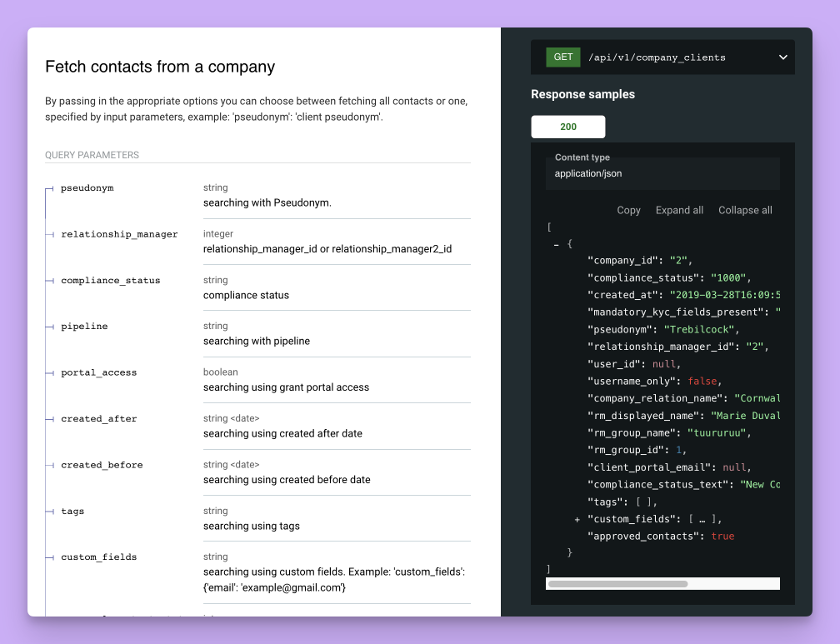Screen dimensions: 840x644
Task: Select the 200 response tab
Action: tap(567, 127)
